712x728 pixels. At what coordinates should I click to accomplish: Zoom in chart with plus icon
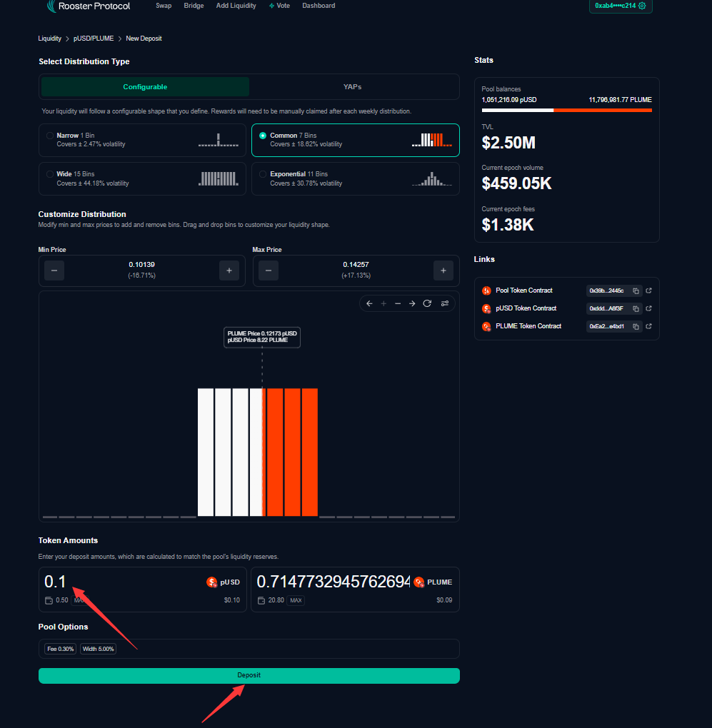point(383,303)
